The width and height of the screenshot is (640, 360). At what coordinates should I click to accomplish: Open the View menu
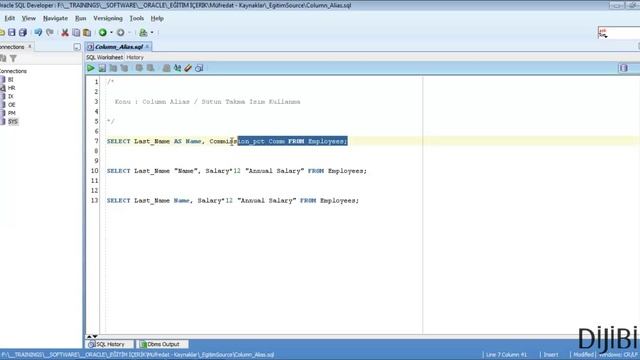coord(29,18)
